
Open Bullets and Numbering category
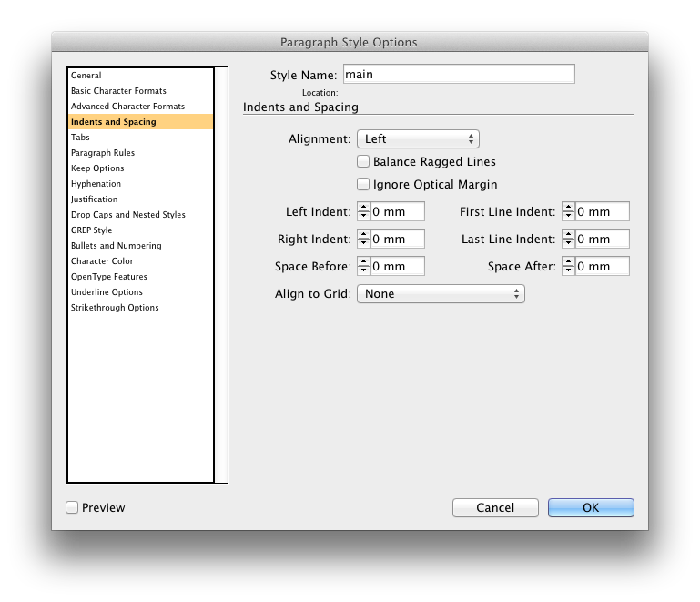[x=140, y=246]
